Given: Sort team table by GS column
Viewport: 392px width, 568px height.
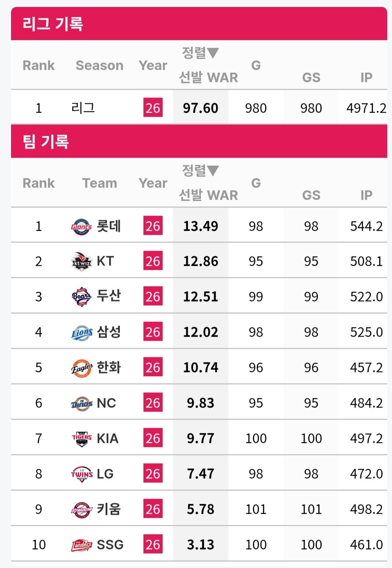Looking at the screenshot, I should (311, 195).
